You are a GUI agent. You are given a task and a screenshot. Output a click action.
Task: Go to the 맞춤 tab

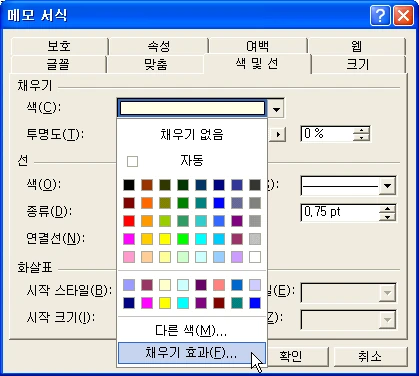pyautogui.click(x=156, y=64)
